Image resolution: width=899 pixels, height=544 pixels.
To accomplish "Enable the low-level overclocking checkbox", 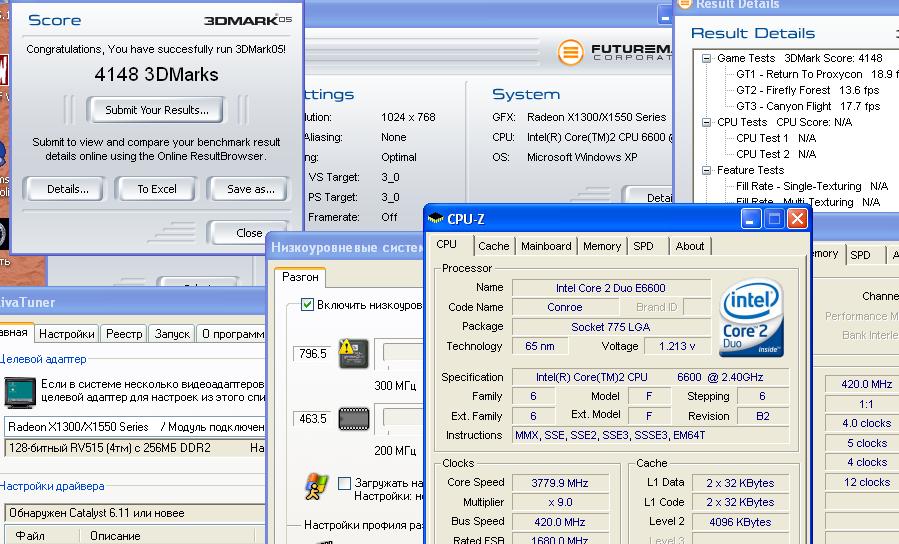I will coord(307,305).
